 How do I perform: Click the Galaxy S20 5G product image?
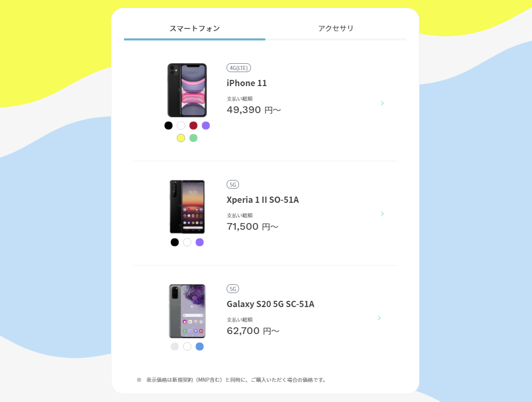point(187,311)
